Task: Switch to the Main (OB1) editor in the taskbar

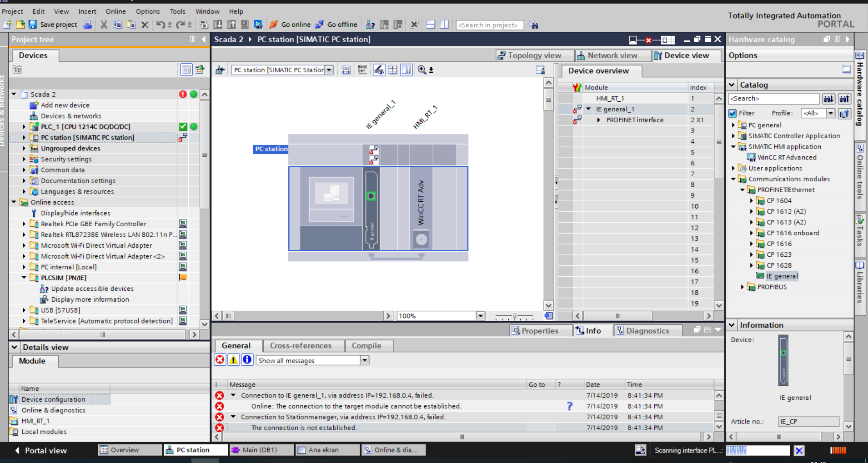Action: 261,450
